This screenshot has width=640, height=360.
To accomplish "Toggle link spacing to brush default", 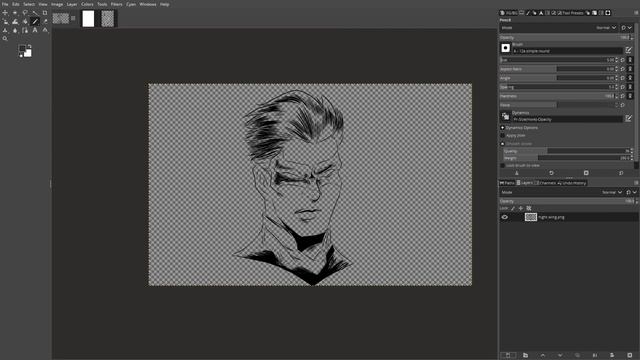I will [630, 87].
